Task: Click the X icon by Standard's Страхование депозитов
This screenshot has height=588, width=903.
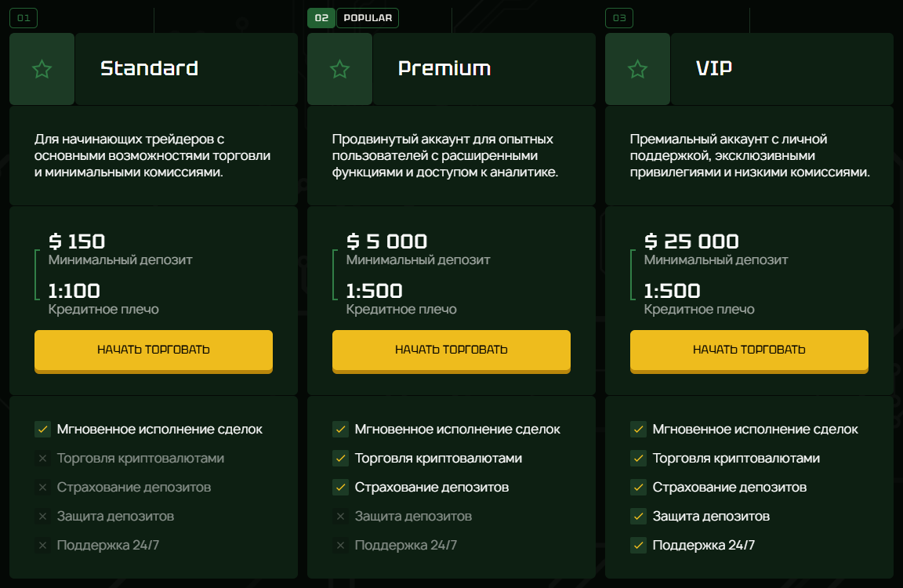Action: pyautogui.click(x=42, y=487)
